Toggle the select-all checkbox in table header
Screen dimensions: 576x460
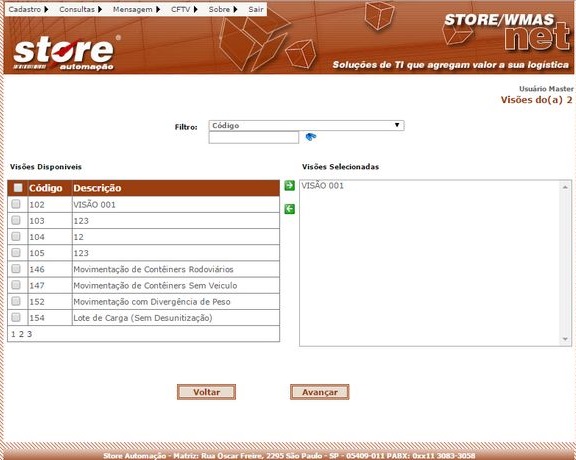(18, 188)
